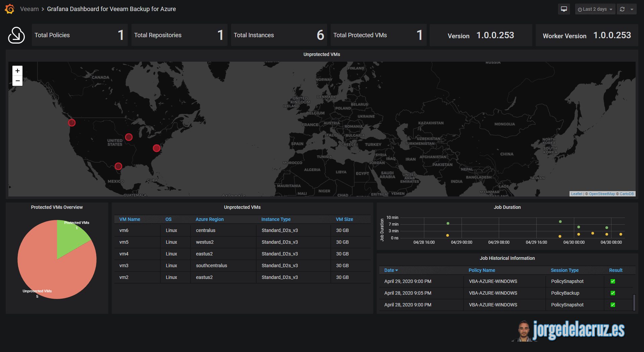Zoom out on the world map
Screen dimensions: 644x352
[x=17, y=81]
